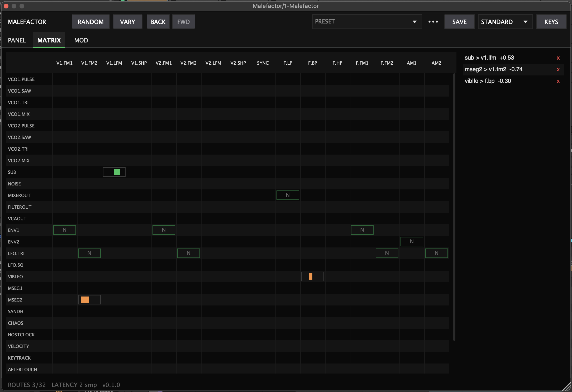
Task: Click the VCO1.PULSE row label
Action: point(21,79)
